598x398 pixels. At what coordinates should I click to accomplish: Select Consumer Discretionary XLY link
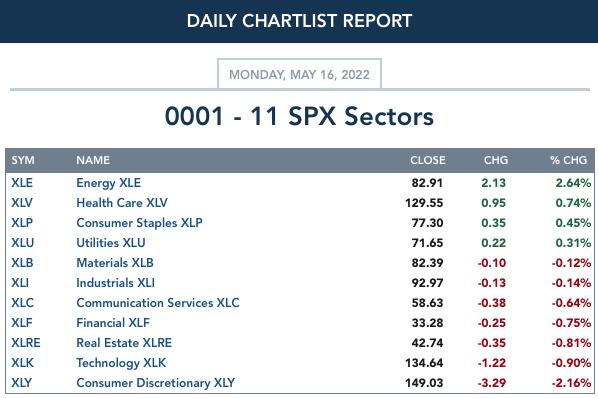click(x=155, y=383)
